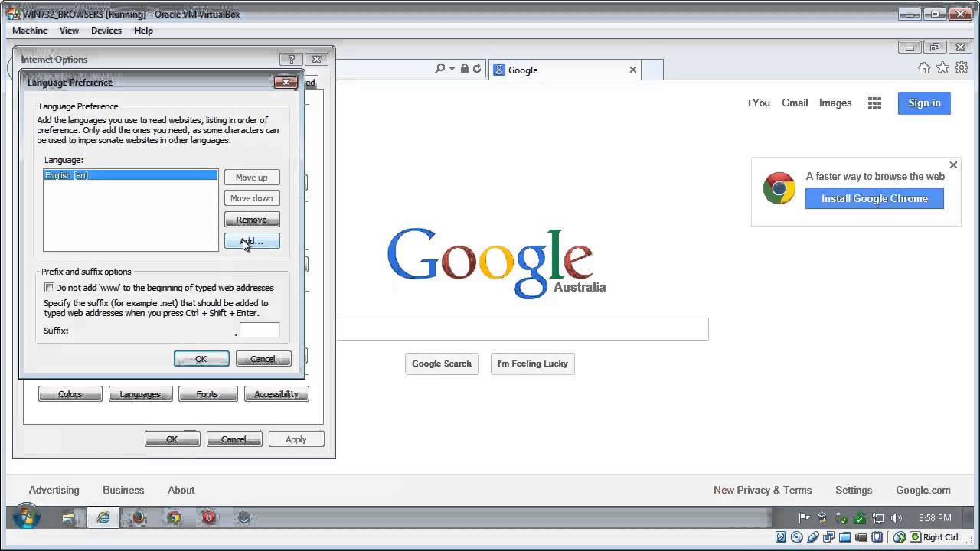The image size is (980, 551).
Task: Click Move up in Language Preference
Action: click(x=252, y=178)
